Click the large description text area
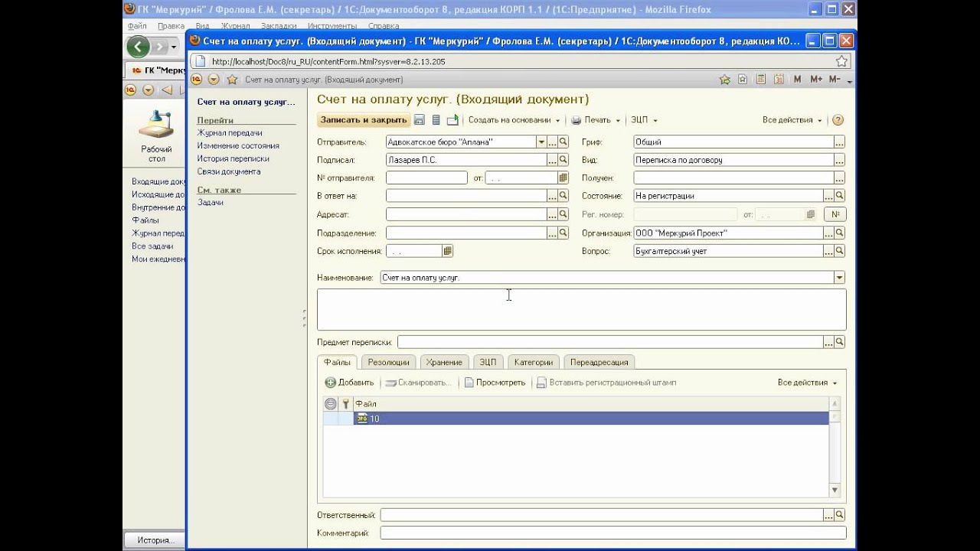 point(582,309)
